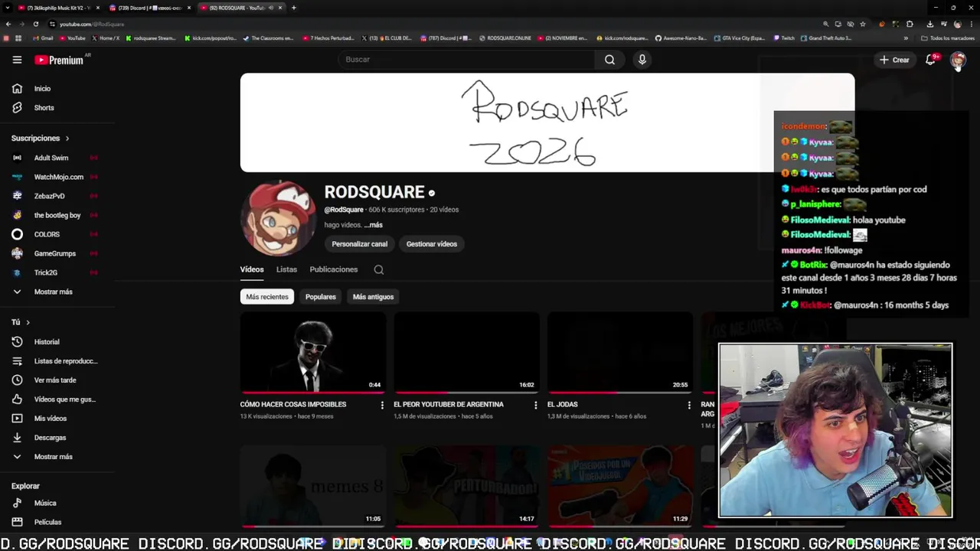Open the Todos los marcadores folder
980x551 pixels.
(948, 37)
